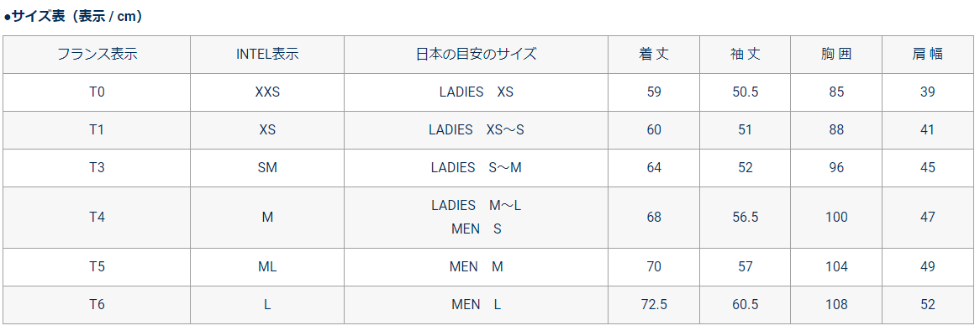Click the 72.5 length value
The image size is (980, 331).
pyautogui.click(x=655, y=305)
